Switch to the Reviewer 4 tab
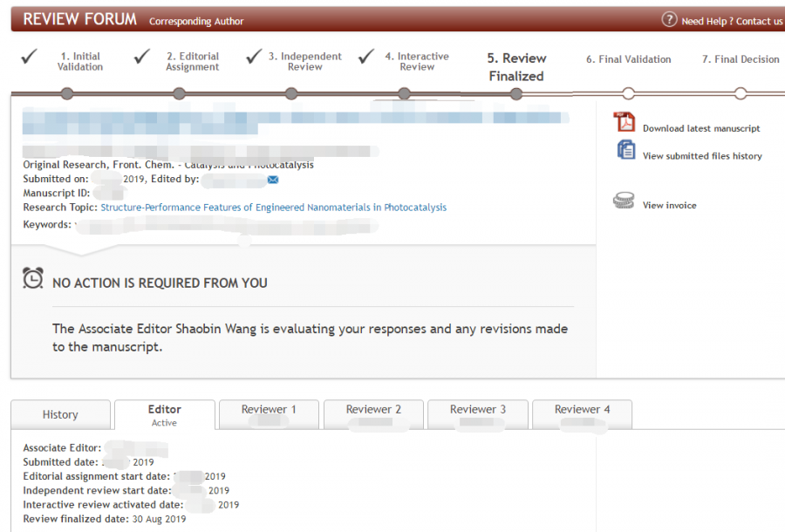The image size is (785, 532). 583,414
